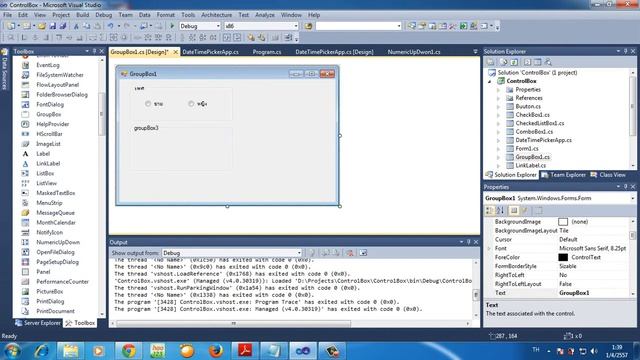Switch to NumericUpDwon1.cs tab
This screenshot has height=360, width=640.
(x=414, y=52)
